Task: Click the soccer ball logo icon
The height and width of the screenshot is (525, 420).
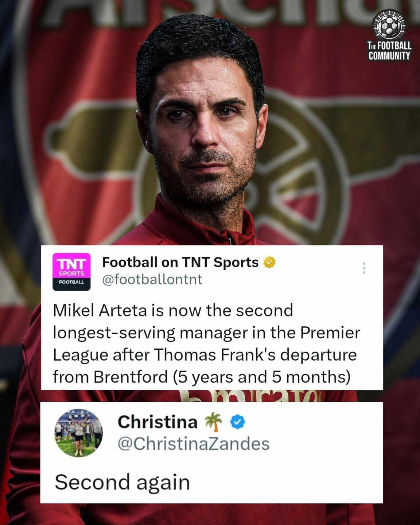Action: tap(389, 25)
